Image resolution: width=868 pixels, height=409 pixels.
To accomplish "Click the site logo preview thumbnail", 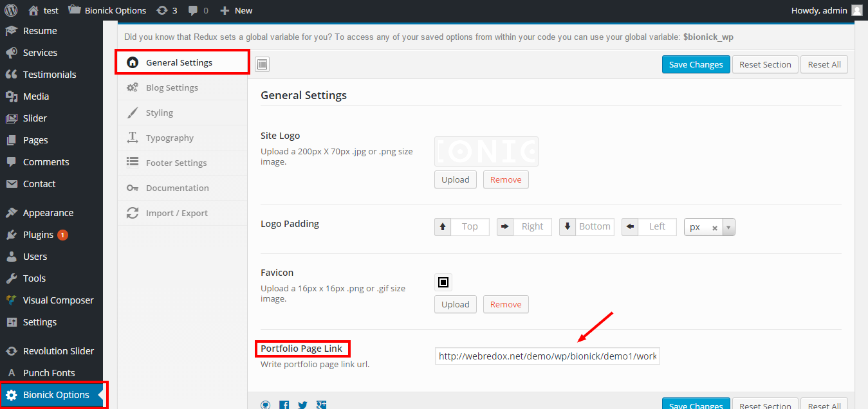I will click(x=486, y=151).
